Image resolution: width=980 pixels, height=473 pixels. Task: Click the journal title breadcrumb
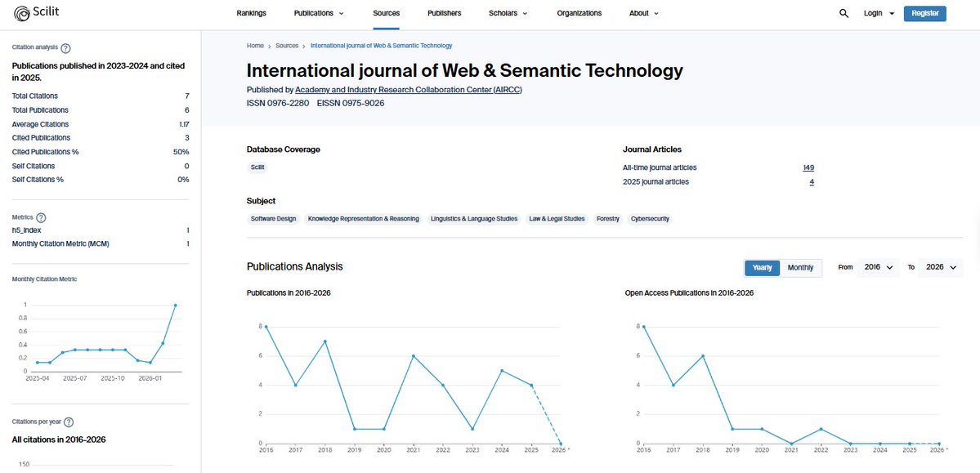(x=381, y=46)
